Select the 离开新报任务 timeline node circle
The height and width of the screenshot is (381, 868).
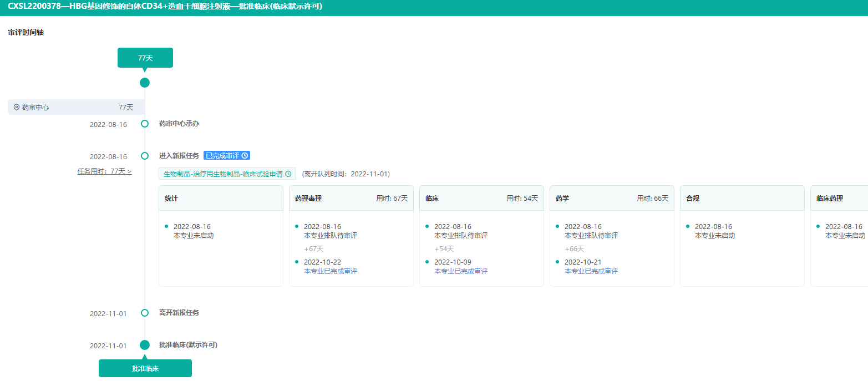[145, 313]
